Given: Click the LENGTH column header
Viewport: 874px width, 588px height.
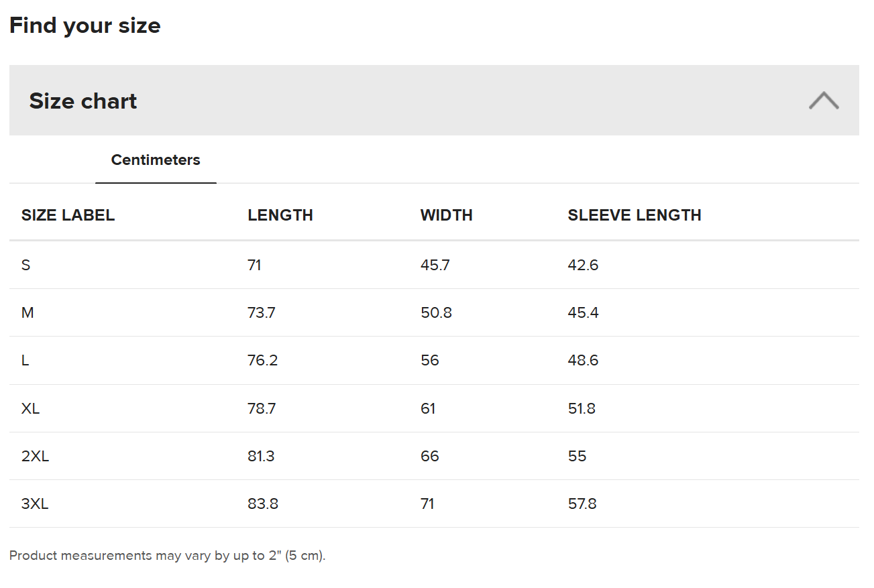Looking at the screenshot, I should click(280, 215).
